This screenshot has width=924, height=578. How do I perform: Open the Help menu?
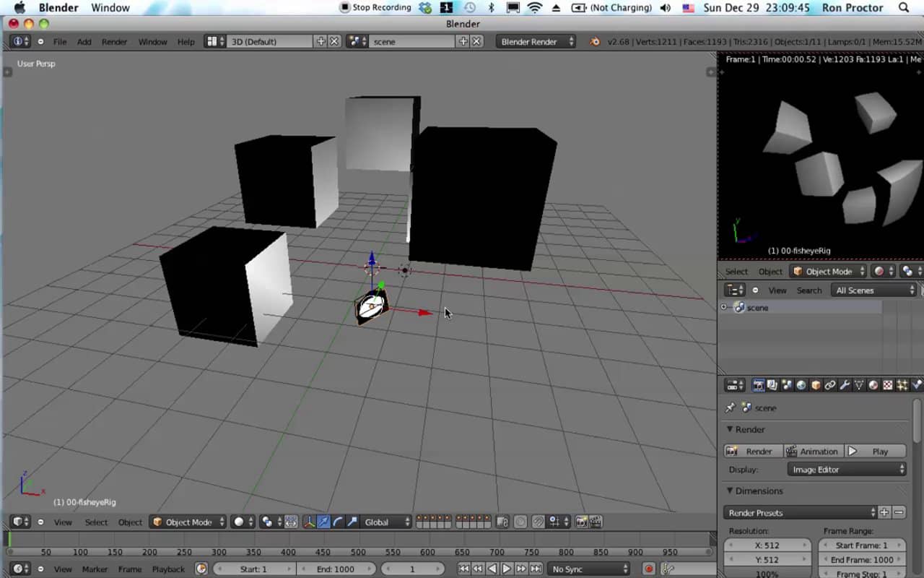click(186, 41)
